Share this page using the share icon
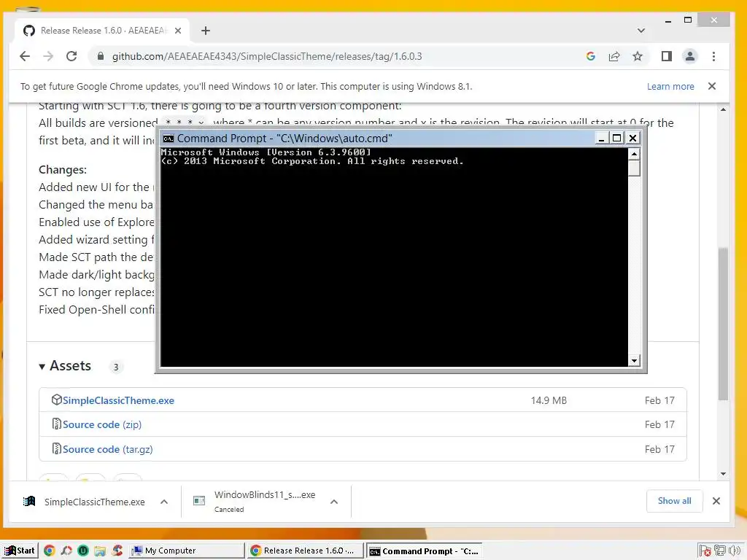Screen dimensions: 747x560 (x=614, y=56)
